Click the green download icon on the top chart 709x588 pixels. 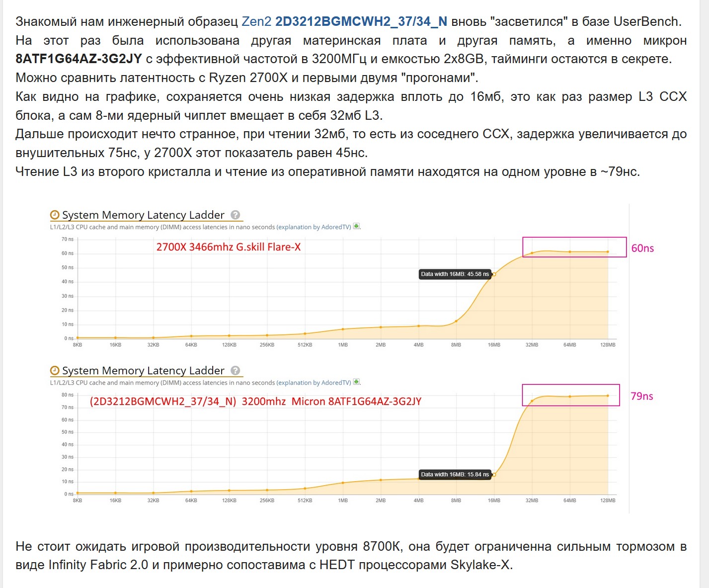[x=356, y=227]
